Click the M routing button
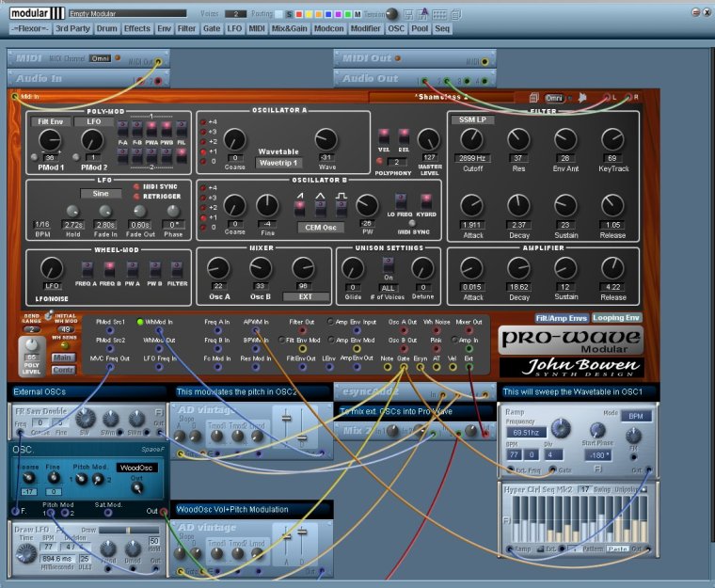 [x=357, y=15]
